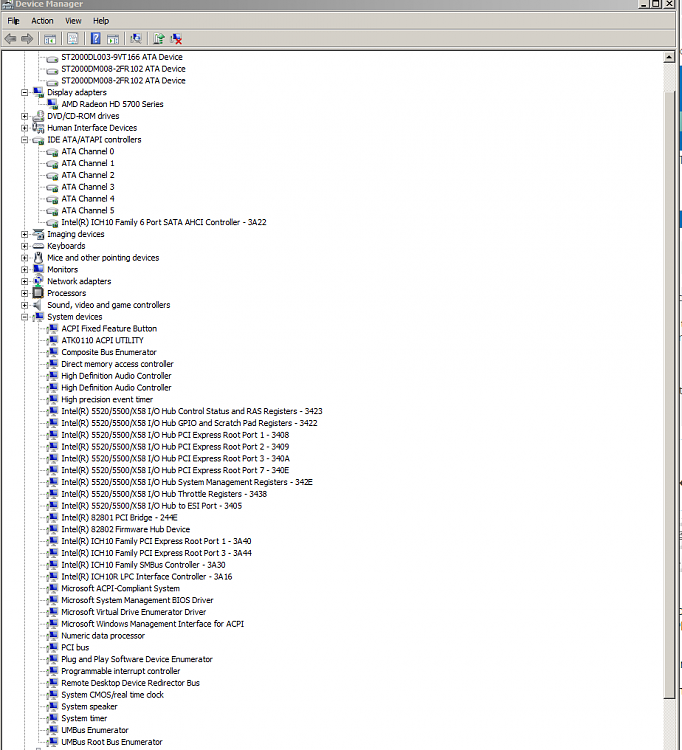Collapse the Display adapters node

tap(24, 92)
